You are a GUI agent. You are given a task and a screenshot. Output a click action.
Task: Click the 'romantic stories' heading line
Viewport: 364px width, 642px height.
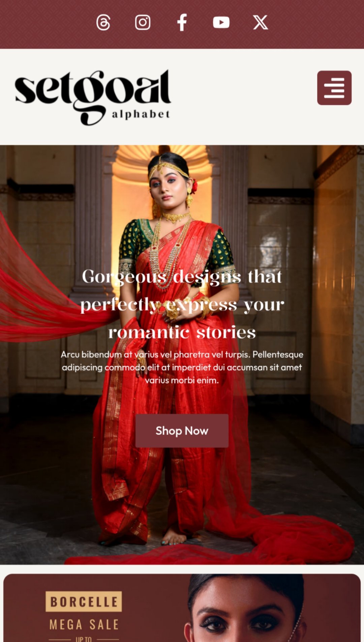click(x=182, y=332)
